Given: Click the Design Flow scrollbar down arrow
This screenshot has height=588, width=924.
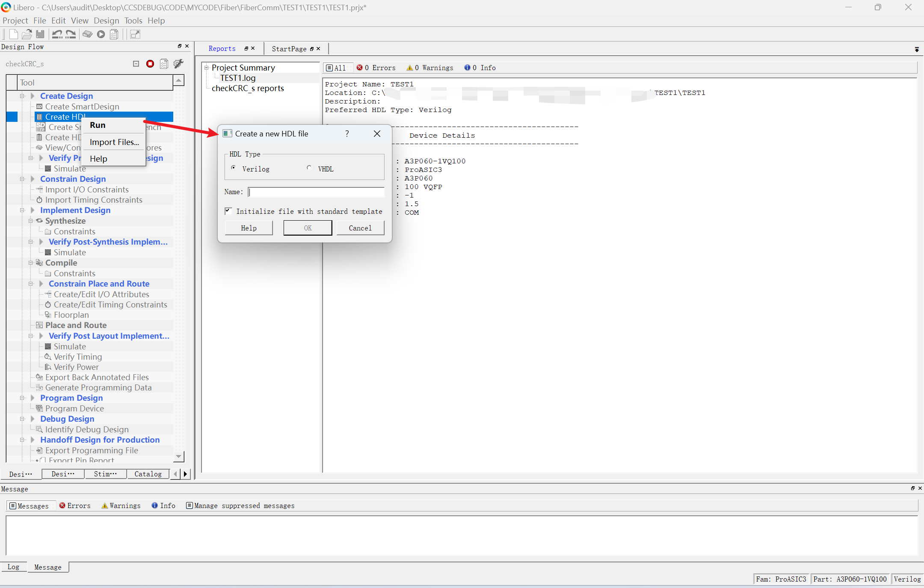Looking at the screenshot, I should point(179,457).
